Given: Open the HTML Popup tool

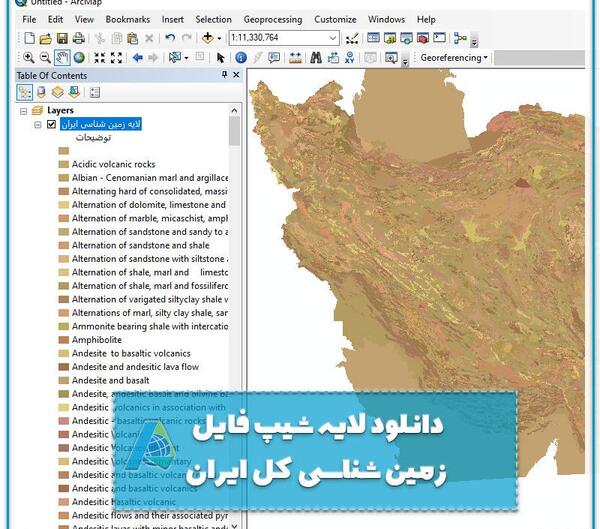Looking at the screenshot, I should pos(274,58).
